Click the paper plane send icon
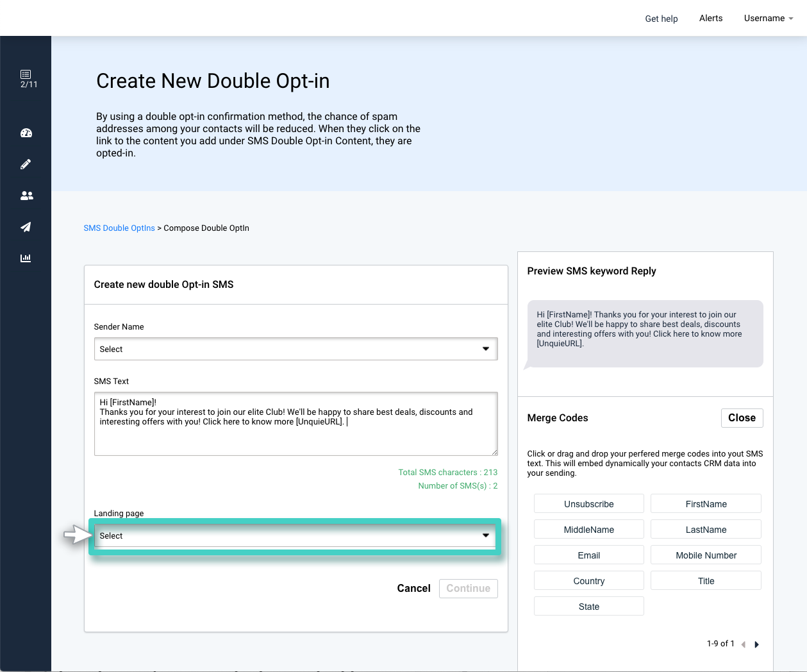 (x=26, y=227)
